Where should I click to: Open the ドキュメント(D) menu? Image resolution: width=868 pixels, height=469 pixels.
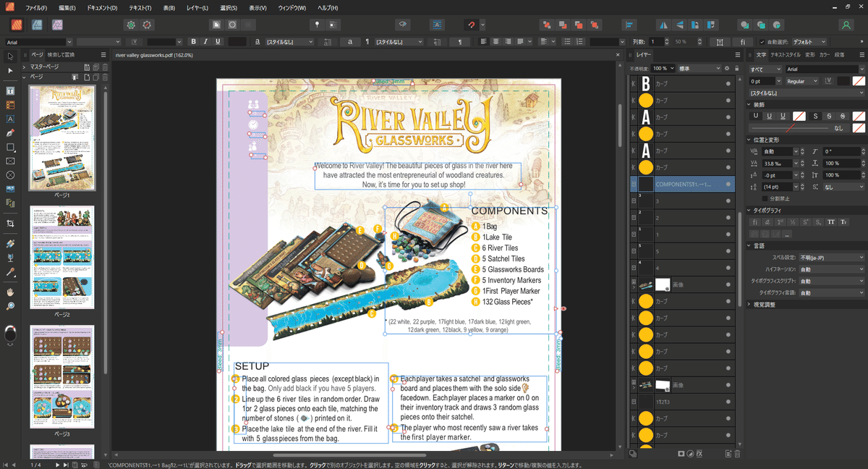point(102,8)
